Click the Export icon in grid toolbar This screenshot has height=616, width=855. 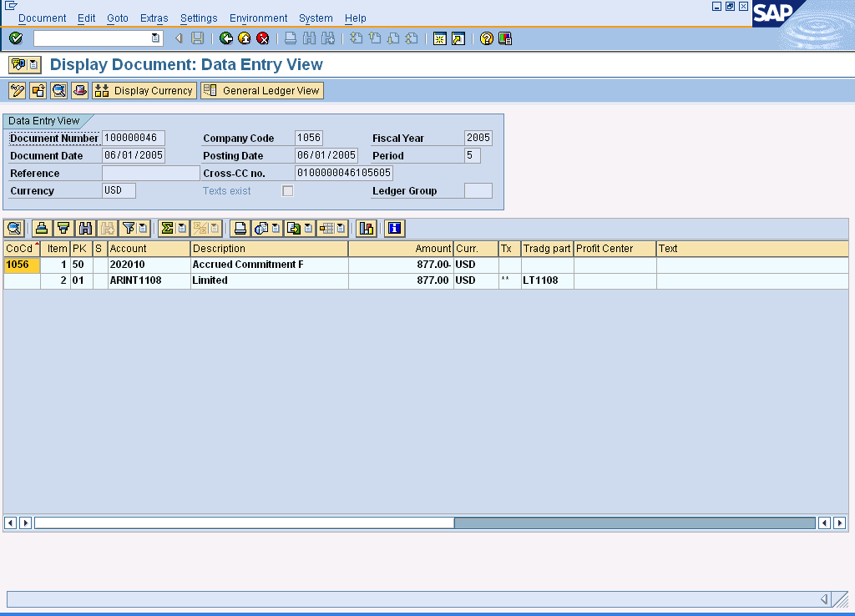coord(294,229)
